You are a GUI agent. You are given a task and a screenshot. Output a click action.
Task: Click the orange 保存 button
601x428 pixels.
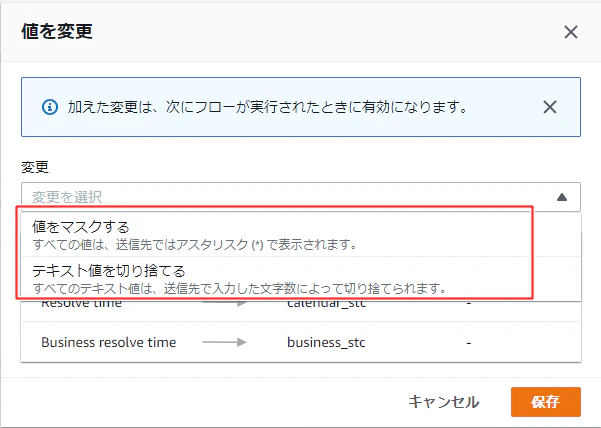(x=545, y=402)
